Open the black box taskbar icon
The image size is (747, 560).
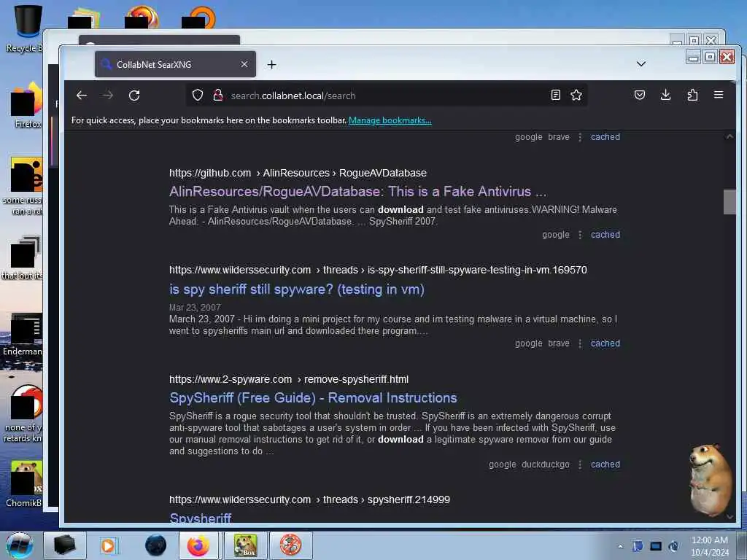(65, 545)
